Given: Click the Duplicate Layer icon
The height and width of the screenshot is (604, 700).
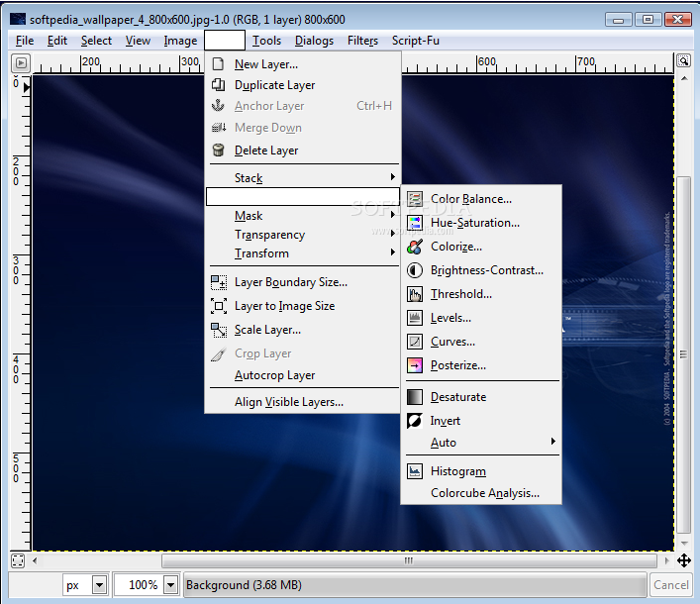Looking at the screenshot, I should (218, 85).
